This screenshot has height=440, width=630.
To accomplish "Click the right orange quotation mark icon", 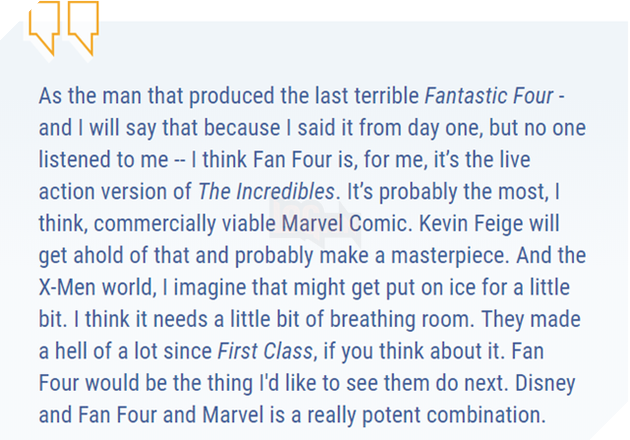I will tap(82, 29).
